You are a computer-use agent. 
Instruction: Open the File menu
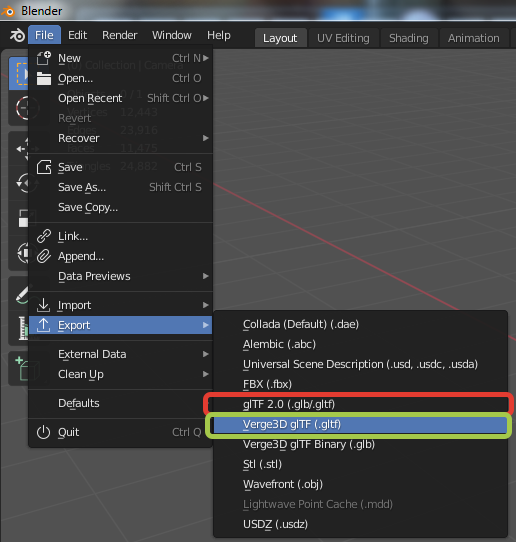tap(44, 35)
